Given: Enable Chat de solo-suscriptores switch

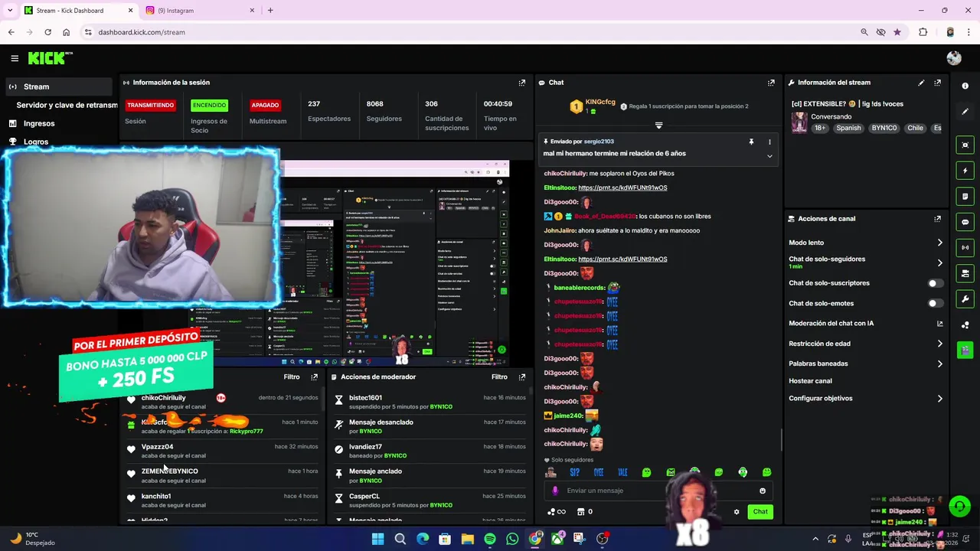Looking at the screenshot, I should pyautogui.click(x=934, y=283).
